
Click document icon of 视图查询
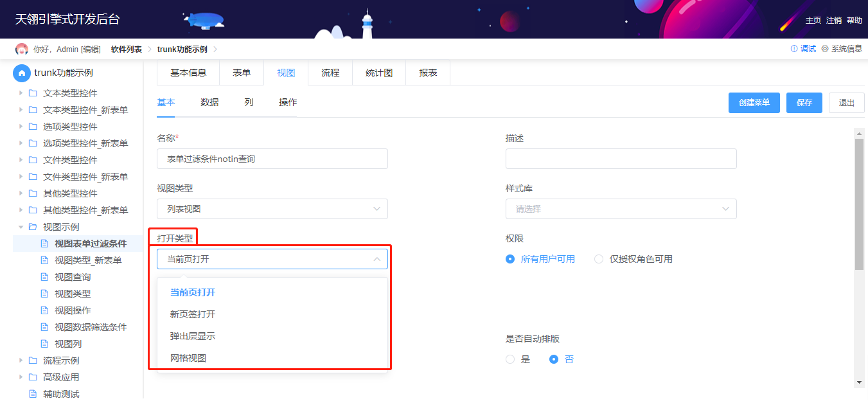click(x=44, y=277)
